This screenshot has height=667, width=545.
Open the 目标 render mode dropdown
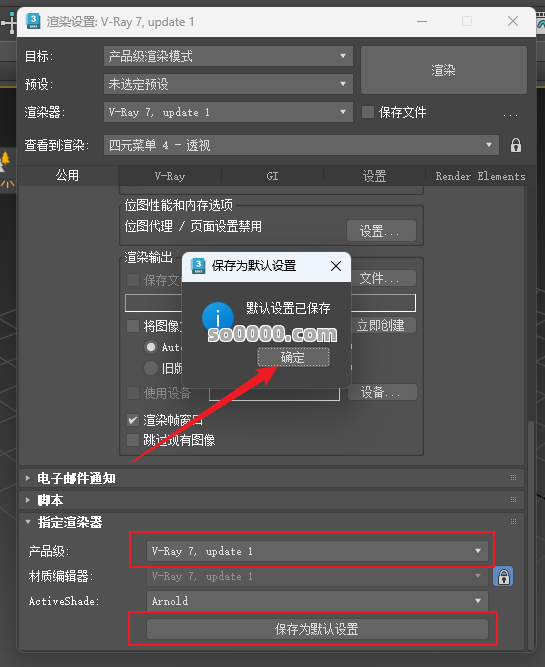pyautogui.click(x=228, y=56)
